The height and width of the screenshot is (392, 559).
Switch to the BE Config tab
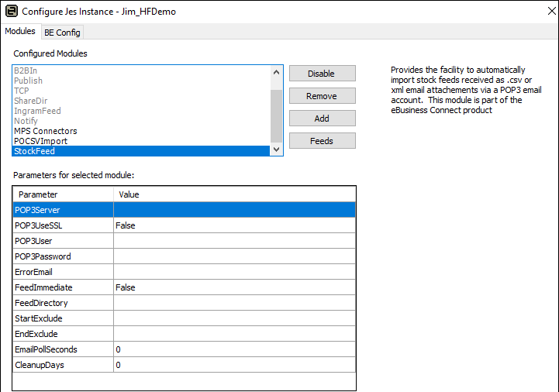62,32
